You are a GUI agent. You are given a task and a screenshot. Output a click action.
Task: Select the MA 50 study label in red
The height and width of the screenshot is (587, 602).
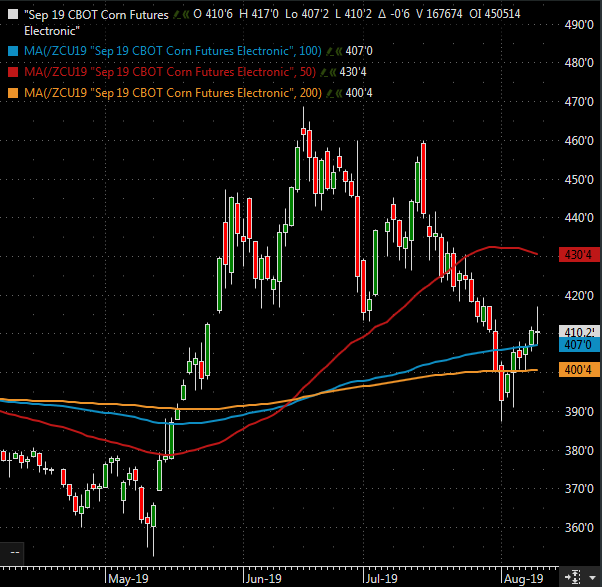[x=170, y=72]
